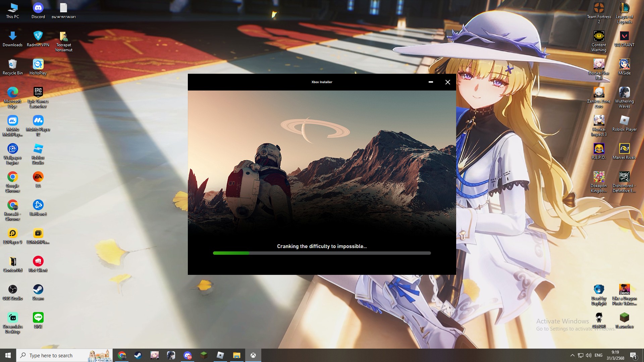This screenshot has height=362, width=644.
Task: Launch HoYoPlay from the desktop
Action: click(38, 67)
